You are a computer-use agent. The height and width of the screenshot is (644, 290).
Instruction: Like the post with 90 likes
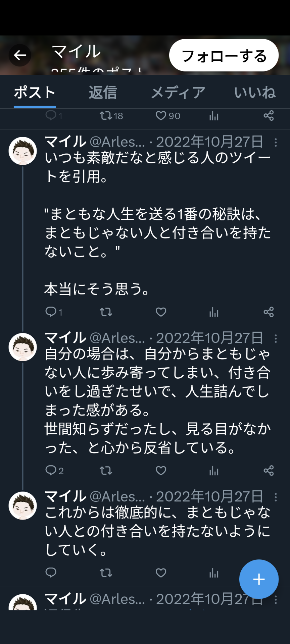click(x=161, y=116)
